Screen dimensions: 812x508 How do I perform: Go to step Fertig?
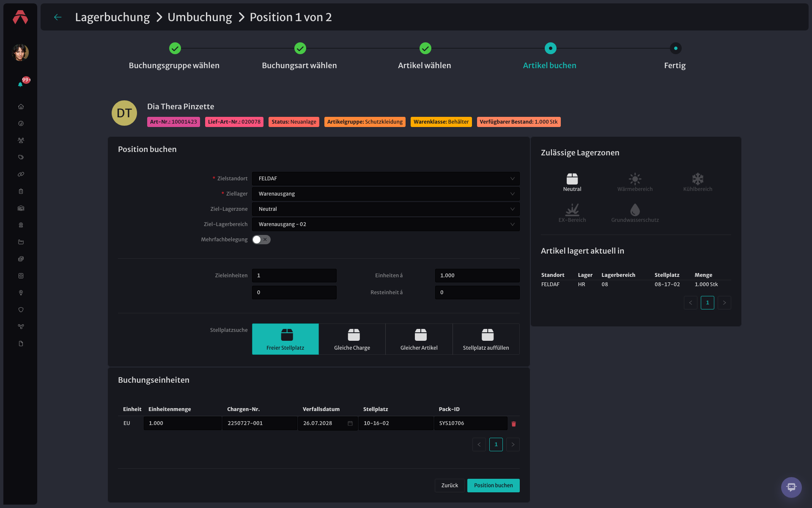[675, 57]
